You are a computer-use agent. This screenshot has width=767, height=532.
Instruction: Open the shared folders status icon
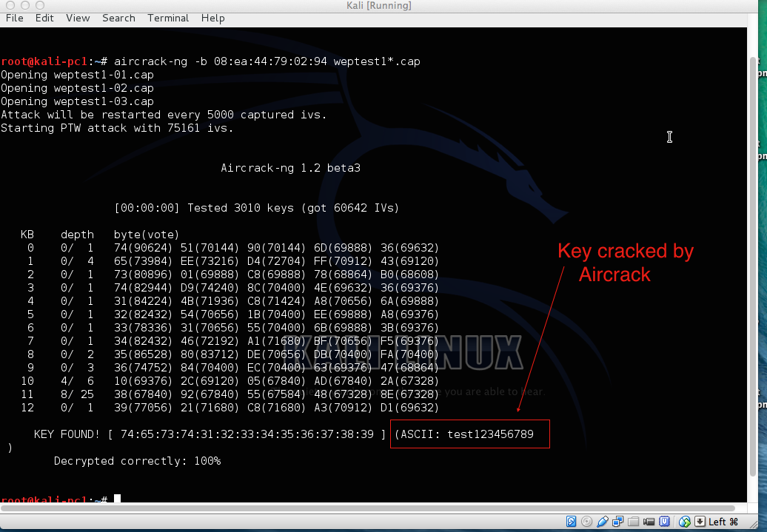point(634,522)
